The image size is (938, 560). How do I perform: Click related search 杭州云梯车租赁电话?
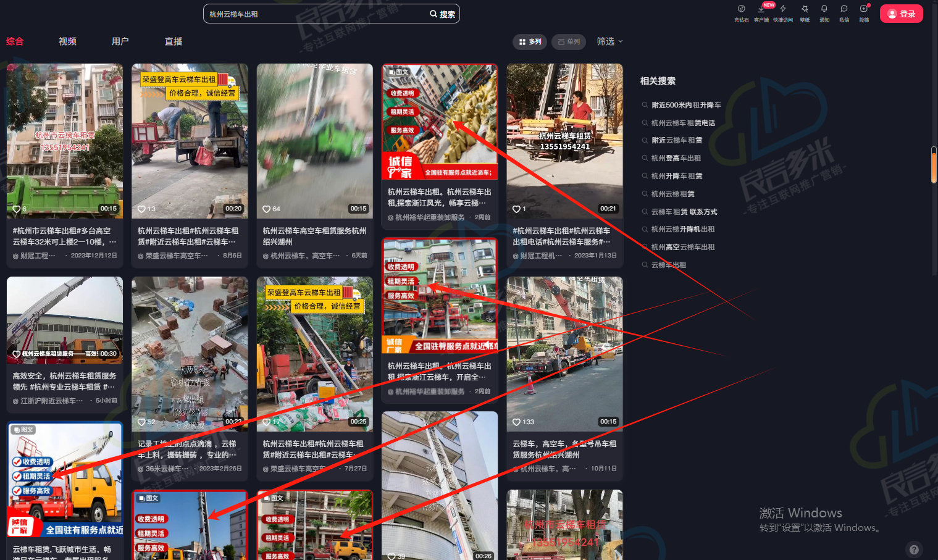(x=683, y=123)
